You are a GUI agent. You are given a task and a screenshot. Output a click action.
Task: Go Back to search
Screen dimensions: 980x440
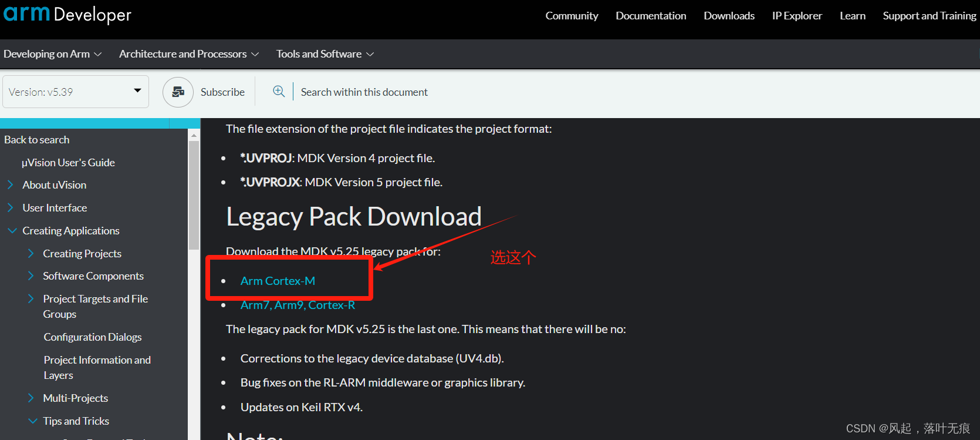36,140
